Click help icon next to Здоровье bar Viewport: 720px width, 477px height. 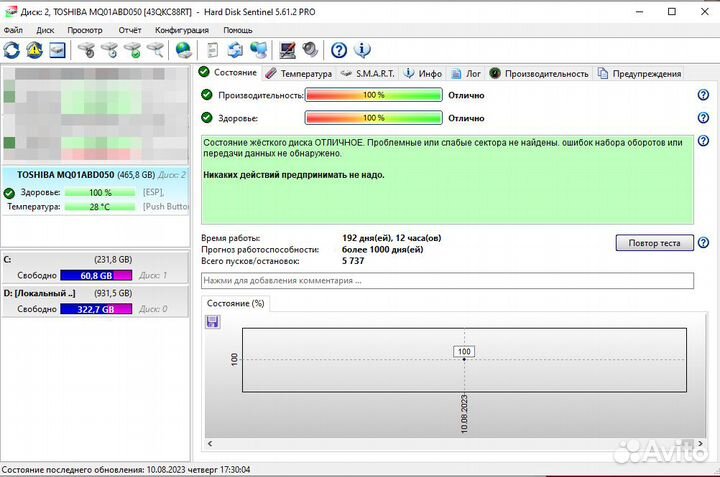click(703, 118)
